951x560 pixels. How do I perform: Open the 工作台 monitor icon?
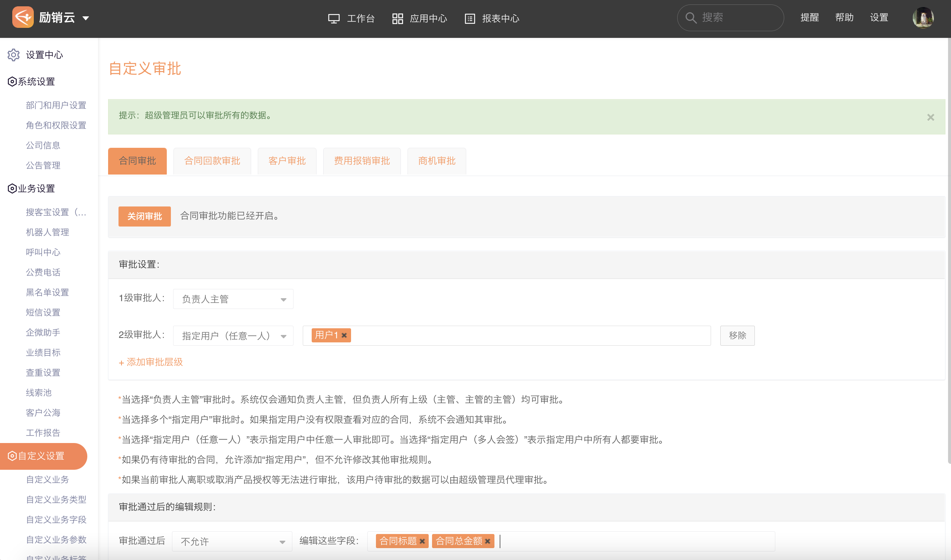(334, 19)
